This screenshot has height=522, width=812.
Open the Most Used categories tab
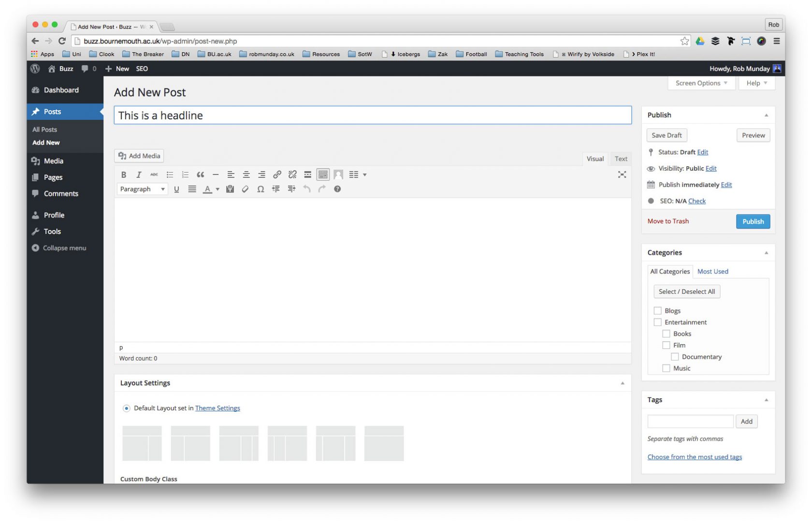click(x=712, y=272)
